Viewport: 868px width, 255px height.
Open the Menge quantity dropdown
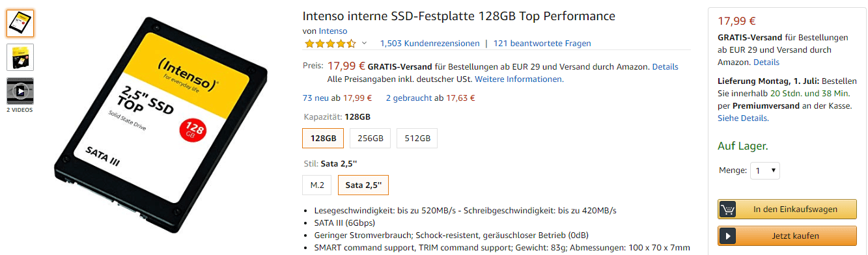(765, 170)
